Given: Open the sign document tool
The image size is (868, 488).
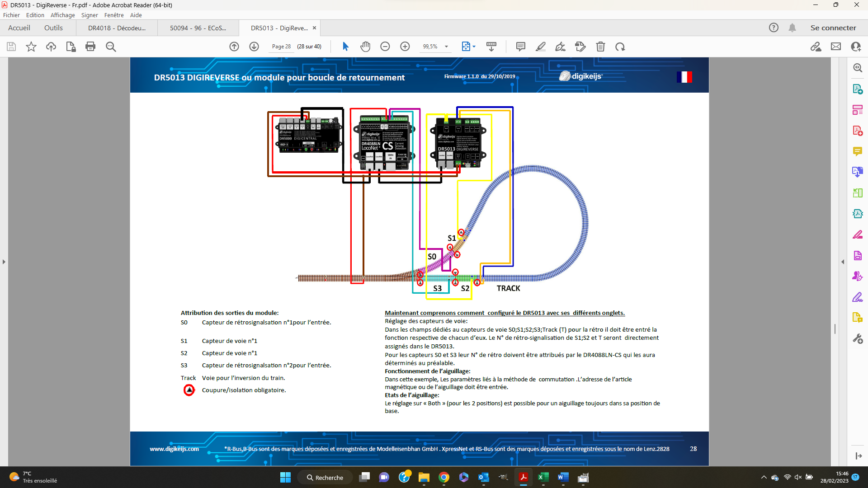Looking at the screenshot, I should 561,47.
